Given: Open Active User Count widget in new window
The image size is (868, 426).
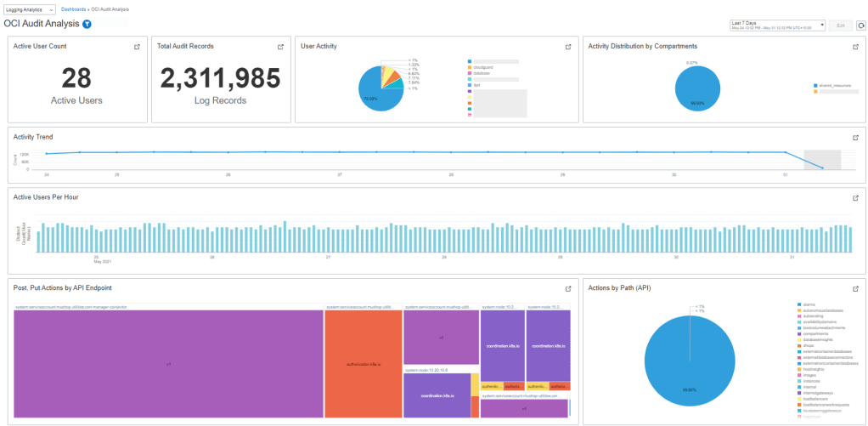Looking at the screenshot, I should 137,47.
